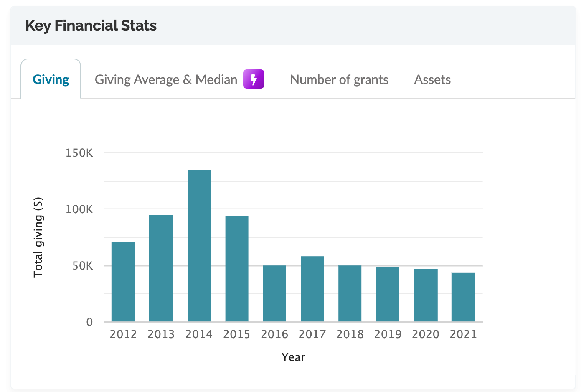Click the 2012 year axis label
The width and height of the screenshot is (584, 392).
tap(123, 334)
